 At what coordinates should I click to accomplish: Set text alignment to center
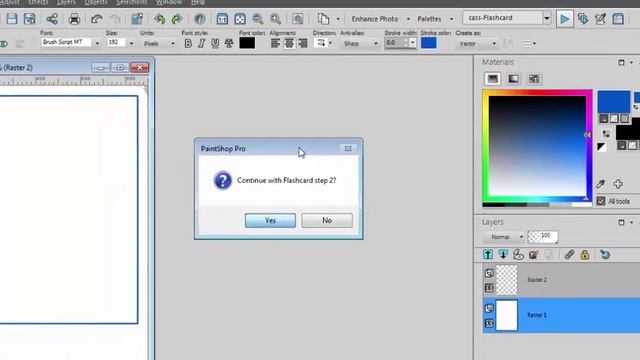coord(289,43)
